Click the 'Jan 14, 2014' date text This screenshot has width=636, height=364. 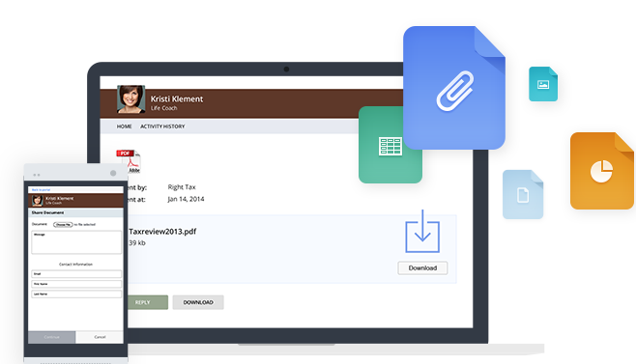(186, 199)
